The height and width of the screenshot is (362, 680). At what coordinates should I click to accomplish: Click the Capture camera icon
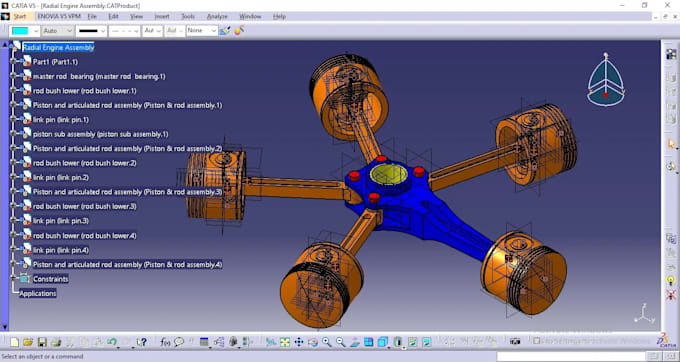coord(515,342)
